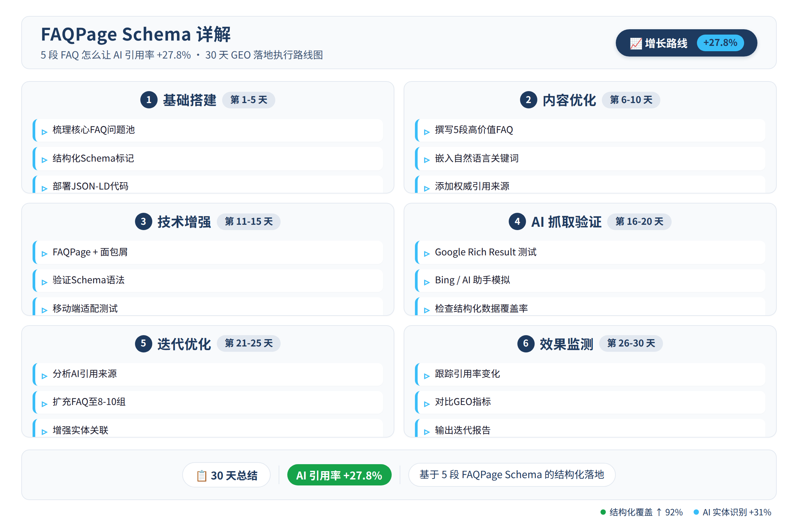Select the 结构化Schema标记 item
Image resolution: width=798 pixels, height=532 pixels.
coord(207,159)
